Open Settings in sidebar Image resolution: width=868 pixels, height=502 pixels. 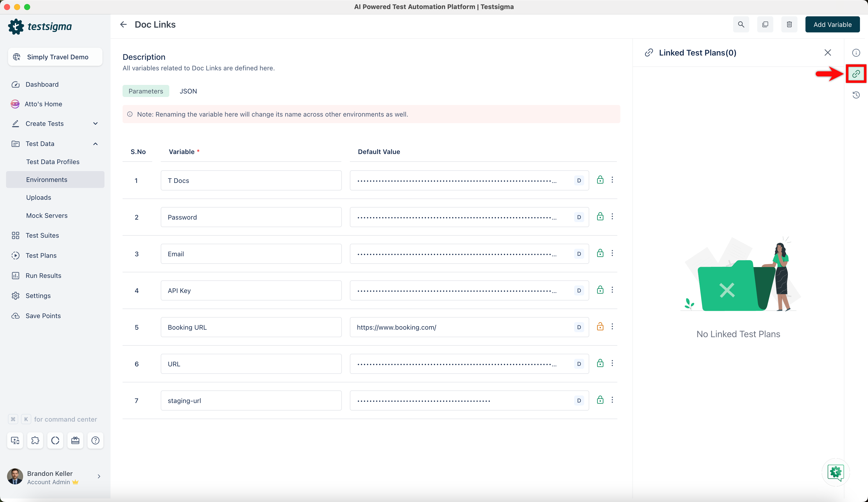click(38, 296)
